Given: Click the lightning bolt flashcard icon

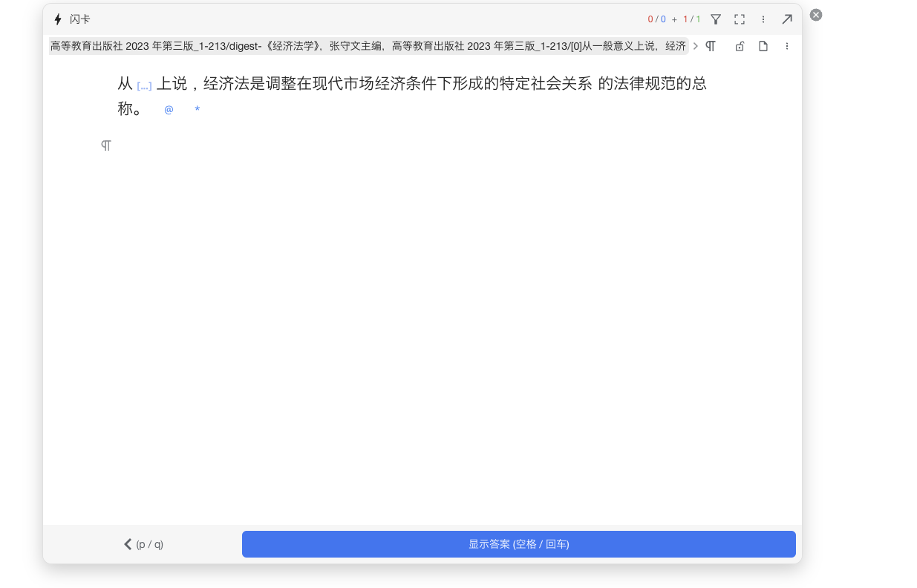Looking at the screenshot, I should click(58, 19).
